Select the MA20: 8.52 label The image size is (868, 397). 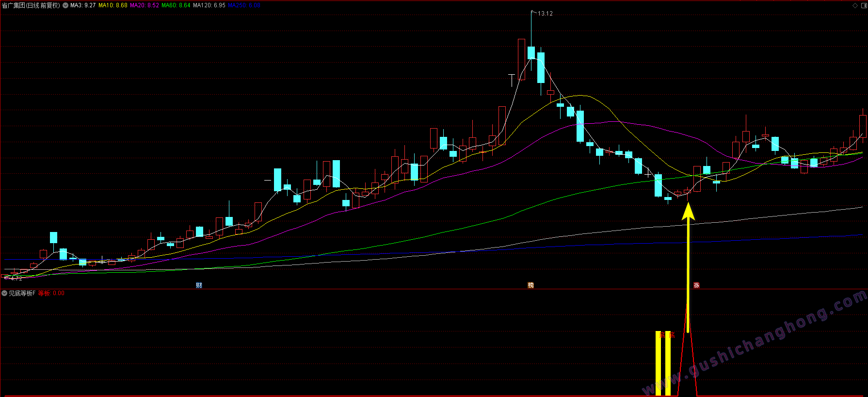(x=145, y=5)
